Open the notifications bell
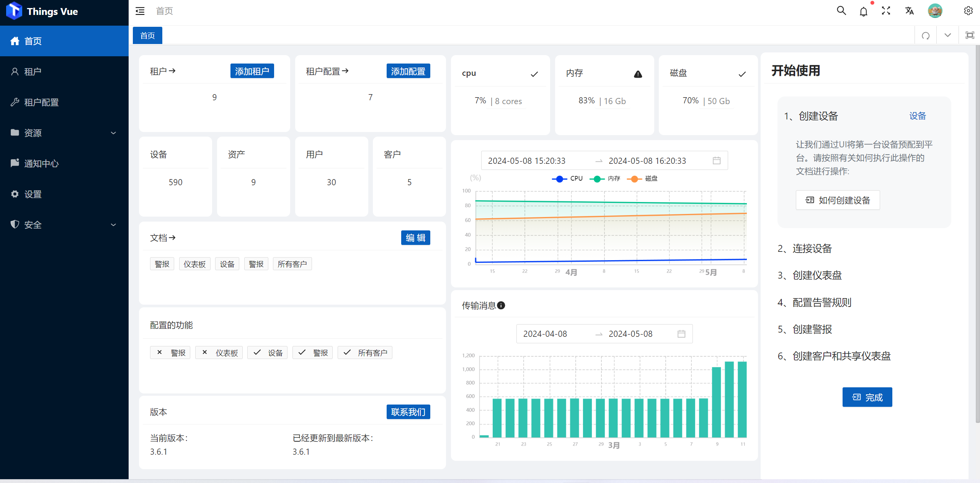The width and height of the screenshot is (980, 483). pos(864,11)
